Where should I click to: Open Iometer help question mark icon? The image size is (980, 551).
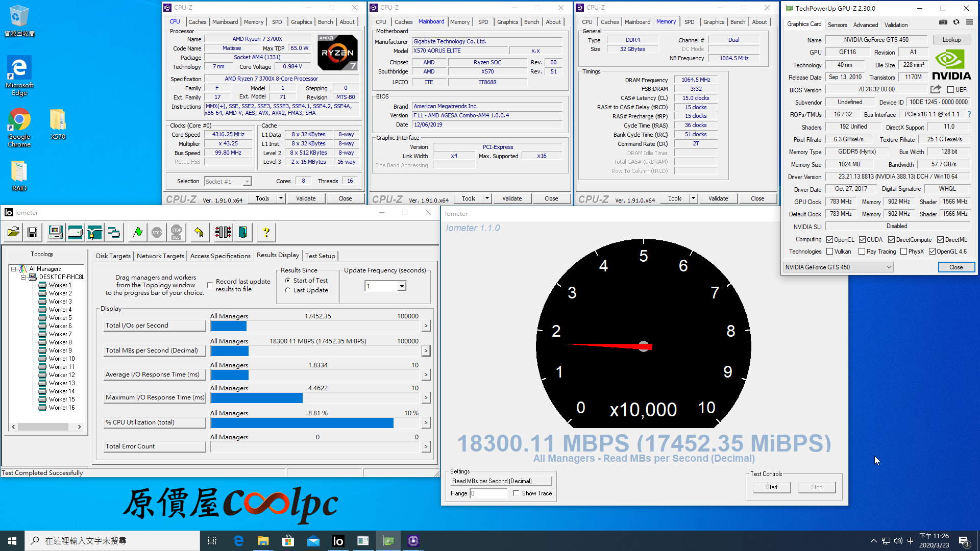(x=266, y=233)
